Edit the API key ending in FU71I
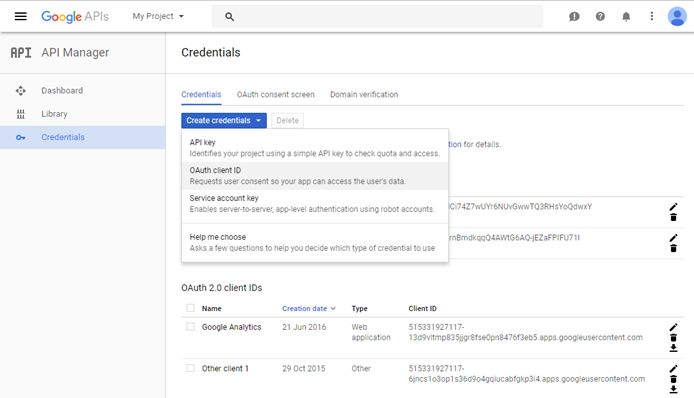Image resolution: width=694 pixels, height=398 pixels. (673, 238)
